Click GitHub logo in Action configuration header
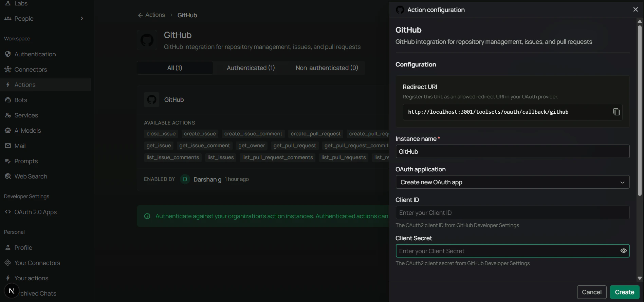The width and height of the screenshot is (644, 302). tap(400, 10)
